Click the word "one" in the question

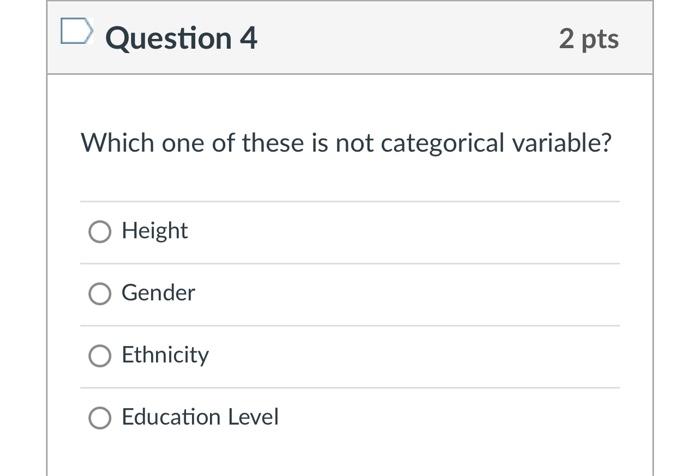point(182,143)
